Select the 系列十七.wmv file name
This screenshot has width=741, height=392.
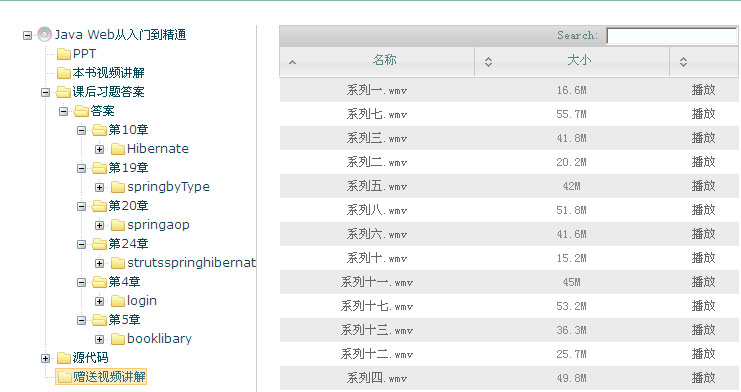pos(377,306)
